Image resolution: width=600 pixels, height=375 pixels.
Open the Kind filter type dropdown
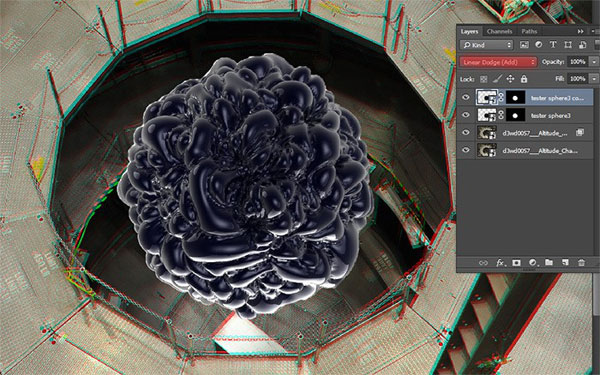[x=487, y=45]
